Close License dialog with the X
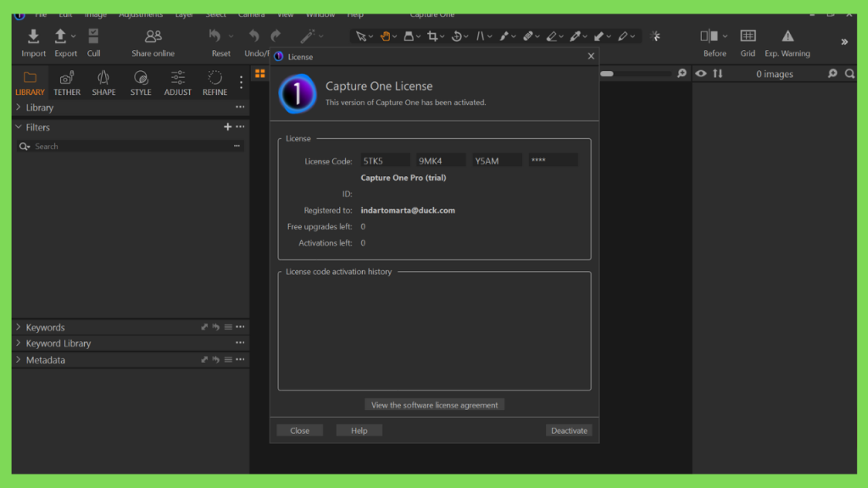 [591, 56]
